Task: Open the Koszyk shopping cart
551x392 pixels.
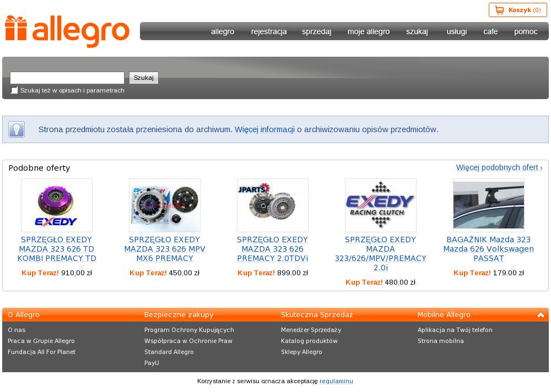Action: [517, 10]
